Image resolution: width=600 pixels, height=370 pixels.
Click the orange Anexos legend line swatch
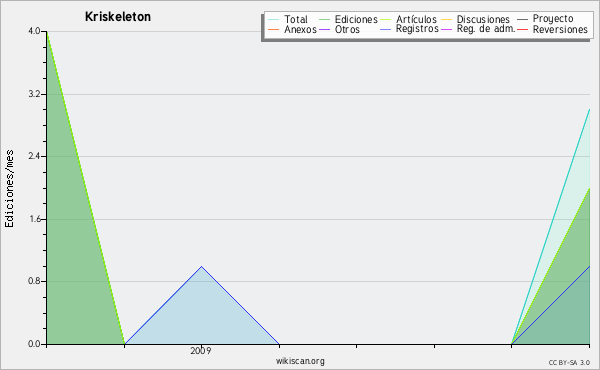(x=274, y=30)
